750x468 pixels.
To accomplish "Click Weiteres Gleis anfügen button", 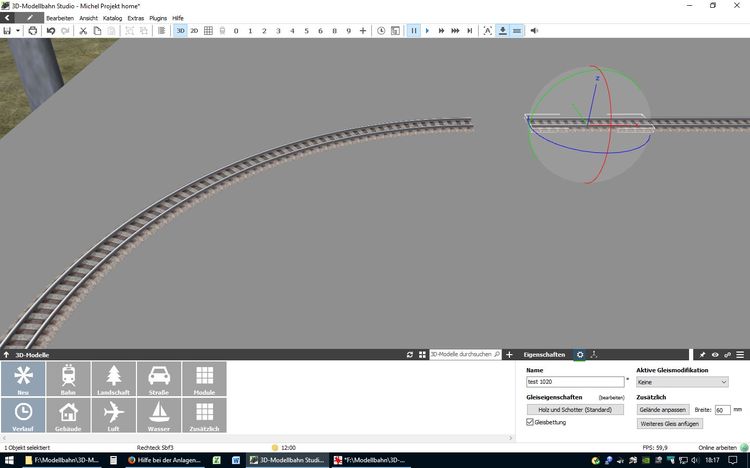I will (x=669, y=424).
